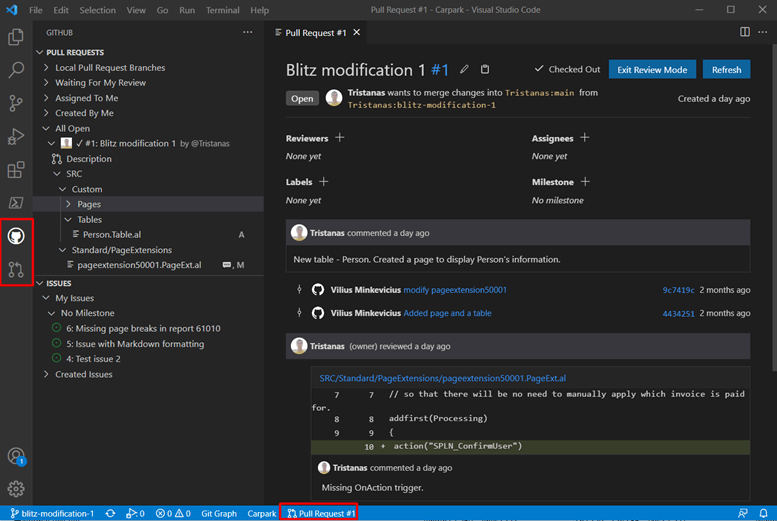Expand Local Pull Request Branches
777x521 pixels.
[x=46, y=67]
